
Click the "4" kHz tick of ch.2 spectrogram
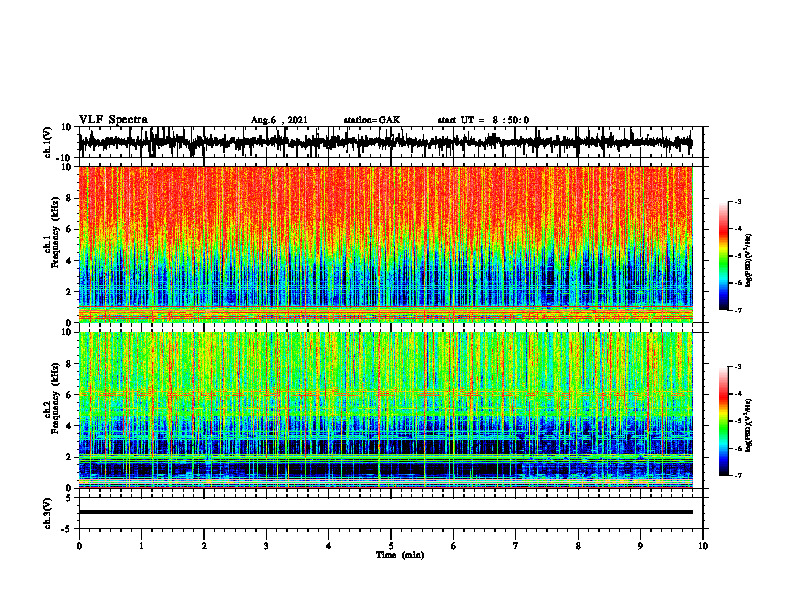70,426
